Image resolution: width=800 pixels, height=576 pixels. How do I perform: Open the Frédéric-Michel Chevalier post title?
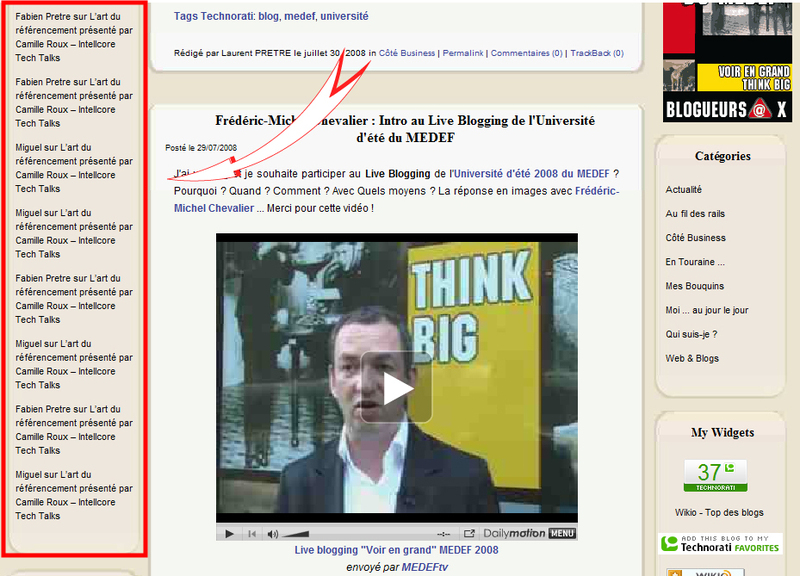[x=405, y=129]
